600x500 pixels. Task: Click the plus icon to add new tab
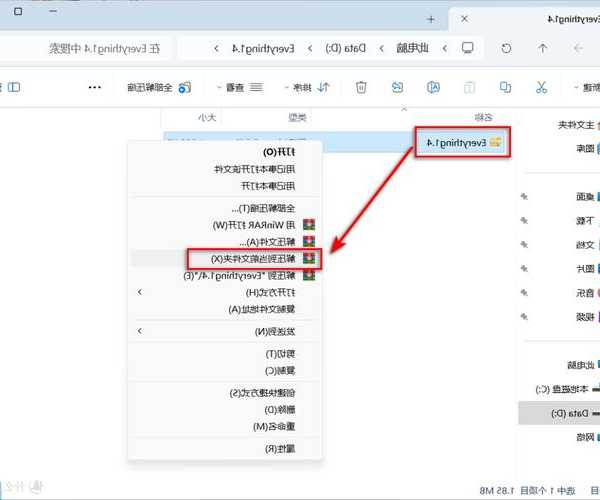pyautogui.click(x=430, y=19)
